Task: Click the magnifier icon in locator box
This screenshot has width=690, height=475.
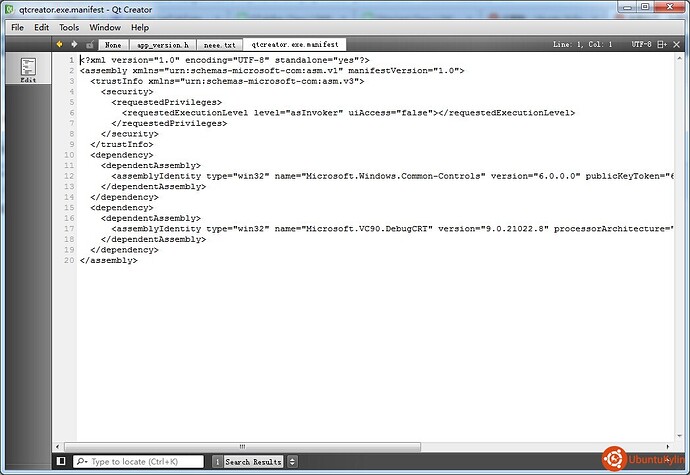Action: tap(80, 461)
